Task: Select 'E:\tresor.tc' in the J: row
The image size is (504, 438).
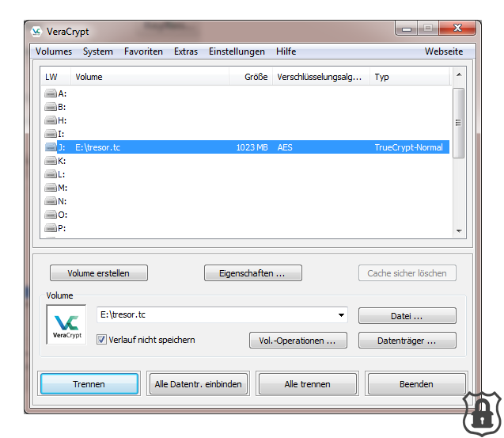Action: (x=98, y=147)
